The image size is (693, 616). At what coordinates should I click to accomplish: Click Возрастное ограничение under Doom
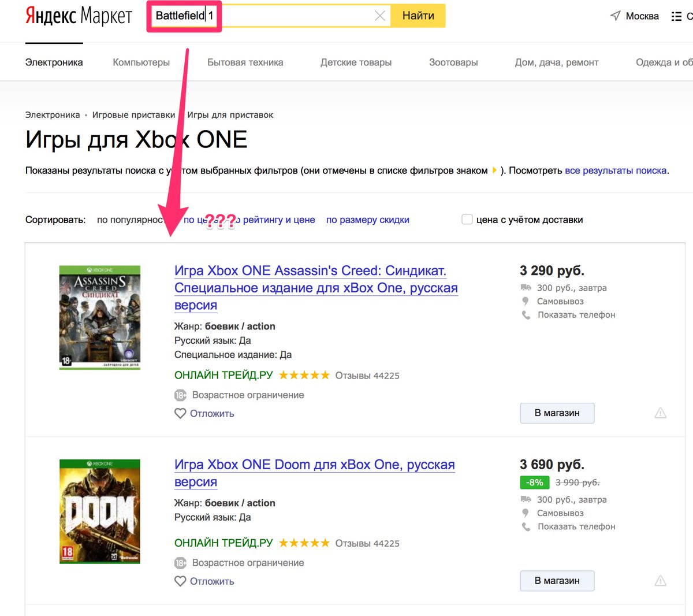(x=248, y=563)
